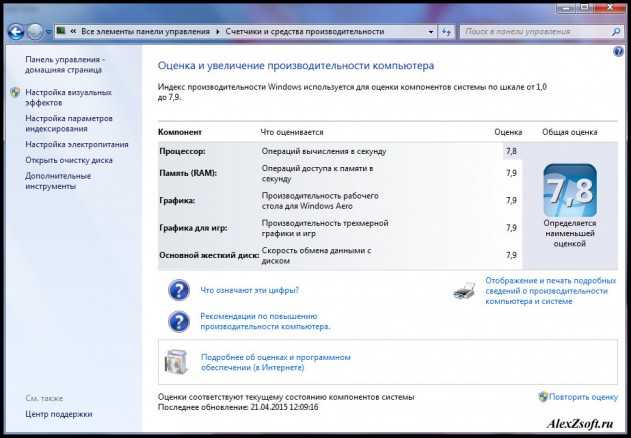Click shield icon beside 'Повторить оценку'

(x=543, y=397)
